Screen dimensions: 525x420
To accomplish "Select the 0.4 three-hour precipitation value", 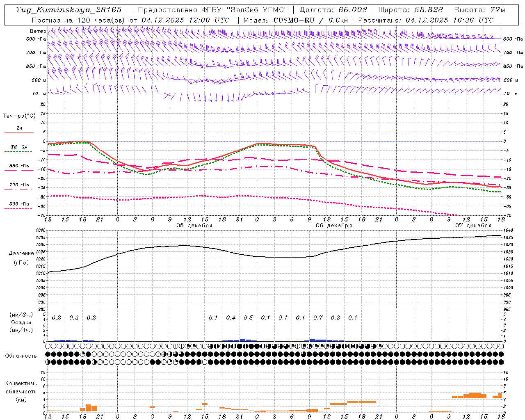I will click(x=231, y=317).
